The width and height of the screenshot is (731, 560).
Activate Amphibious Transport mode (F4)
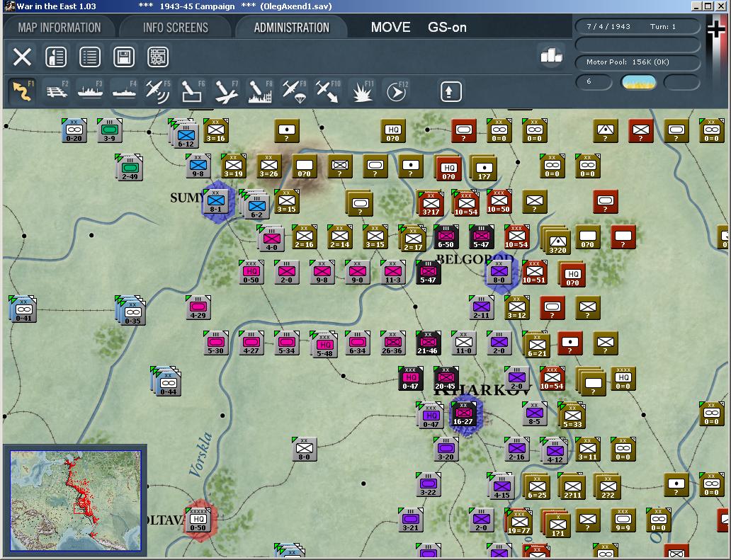[125, 91]
